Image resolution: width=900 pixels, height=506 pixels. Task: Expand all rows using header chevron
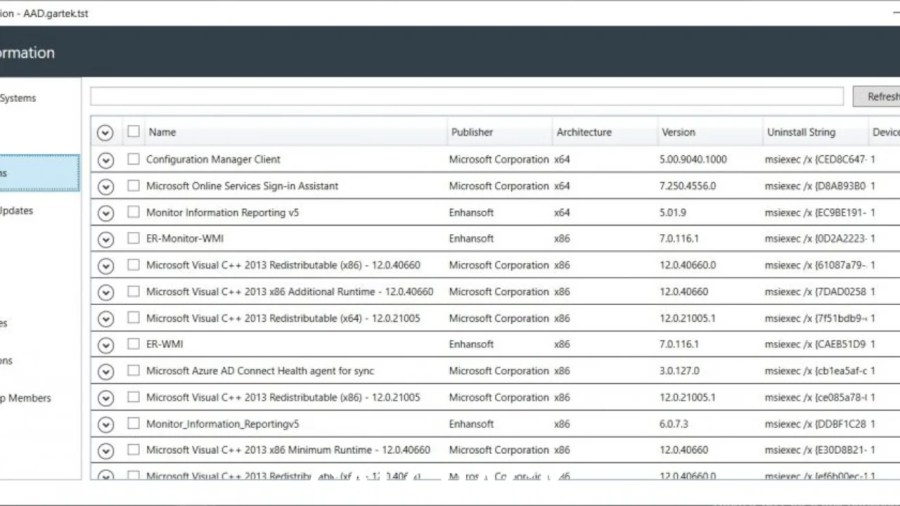point(105,133)
